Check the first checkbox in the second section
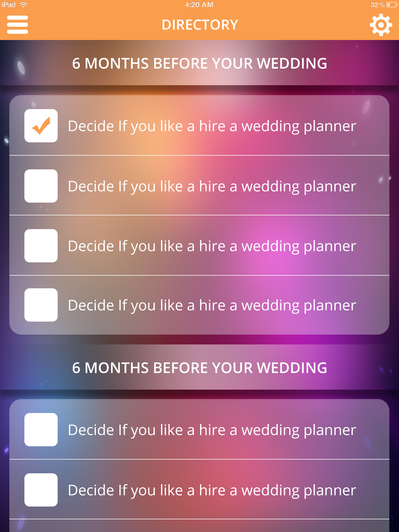This screenshot has width=399, height=532. coord(41,430)
